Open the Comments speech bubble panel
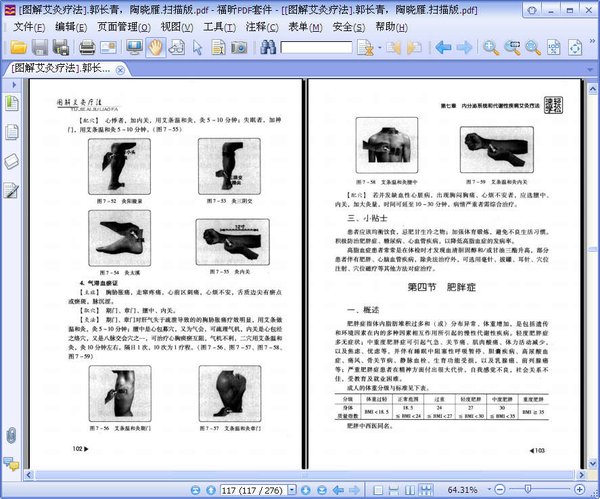 tap(11, 464)
